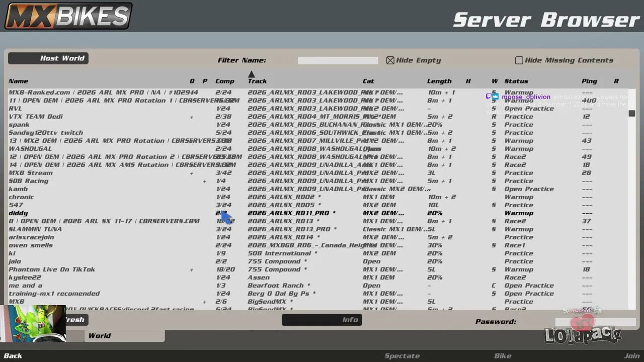Viewport: 644px width, 362px height.
Task: Select the chronic server row
Action: (318, 197)
